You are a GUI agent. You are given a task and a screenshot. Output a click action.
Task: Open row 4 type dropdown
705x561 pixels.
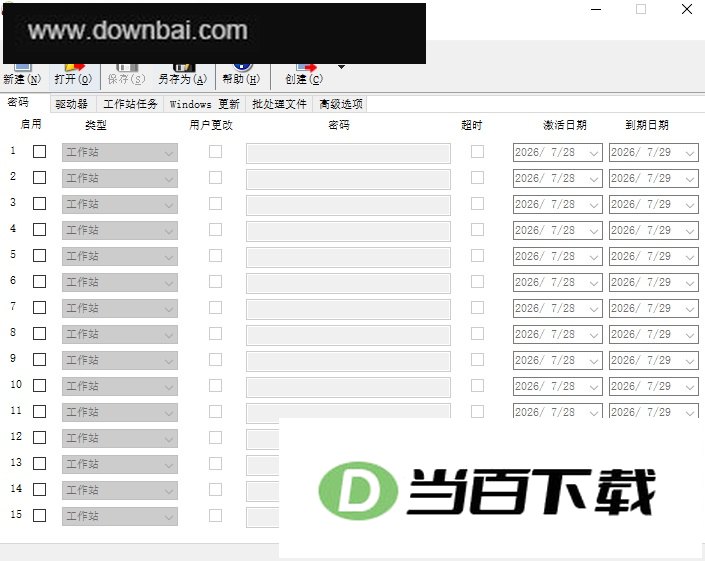coord(120,231)
